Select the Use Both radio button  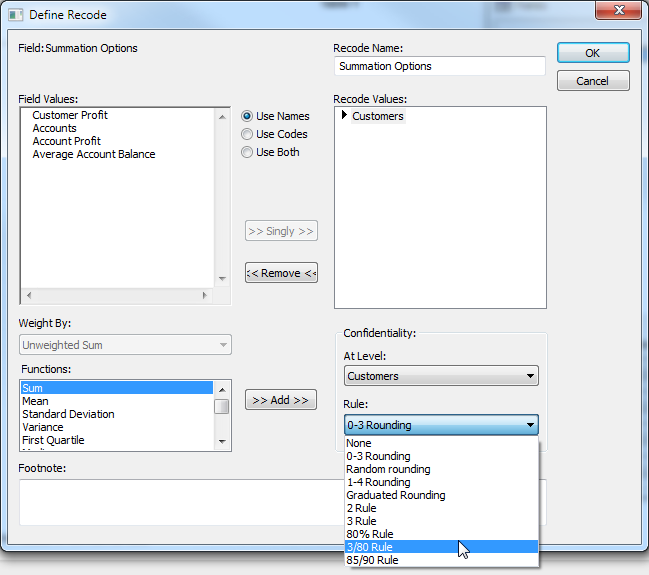tap(247, 152)
